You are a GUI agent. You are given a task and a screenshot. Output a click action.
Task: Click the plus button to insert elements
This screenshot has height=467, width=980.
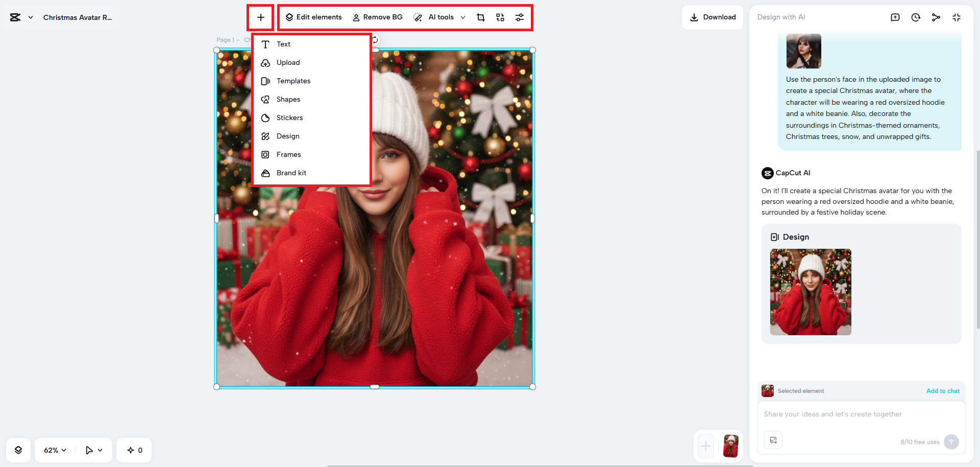[261, 17]
